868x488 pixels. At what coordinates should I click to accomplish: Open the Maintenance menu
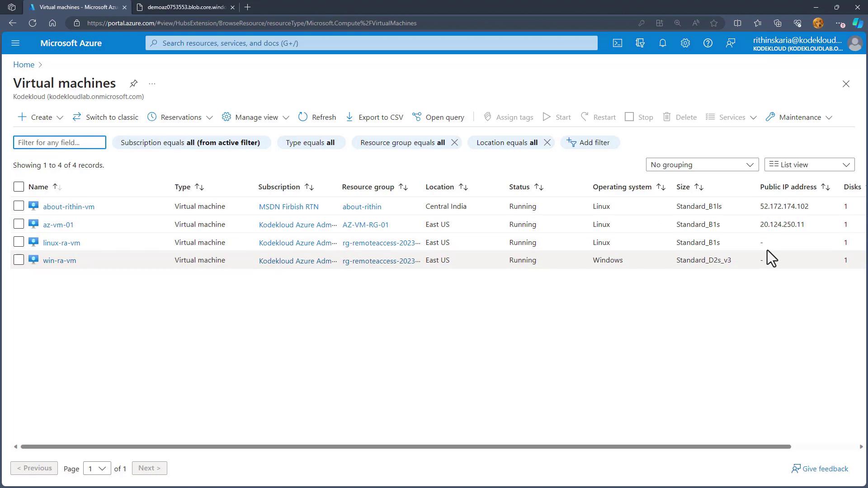[799, 117]
